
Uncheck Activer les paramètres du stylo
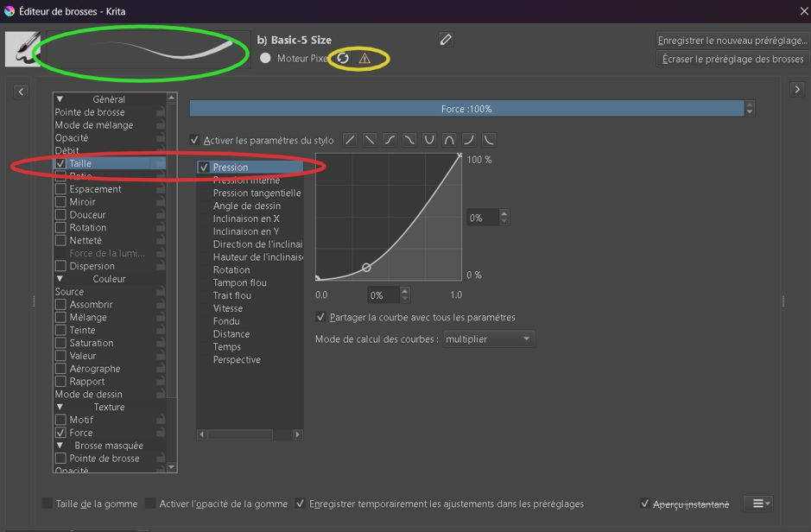coord(195,140)
